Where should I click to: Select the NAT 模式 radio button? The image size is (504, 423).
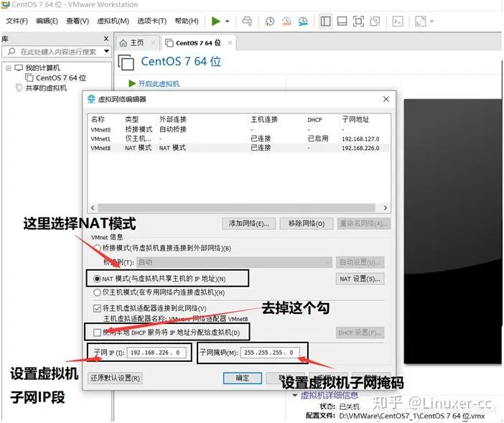pyautogui.click(x=98, y=278)
